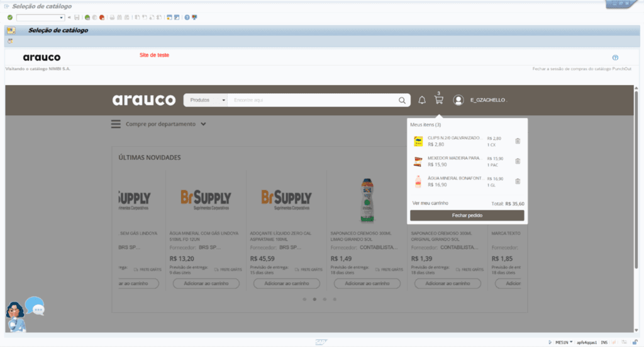Image resolution: width=644 pixels, height=347 pixels.
Task: Click the disabled Save diskette icon
Action: pyautogui.click(x=77, y=17)
